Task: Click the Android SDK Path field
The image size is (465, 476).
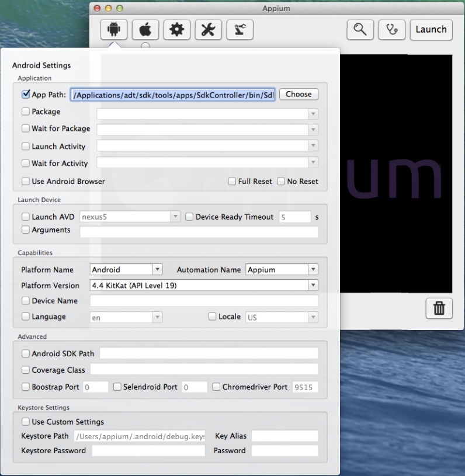Action: pyautogui.click(x=209, y=353)
